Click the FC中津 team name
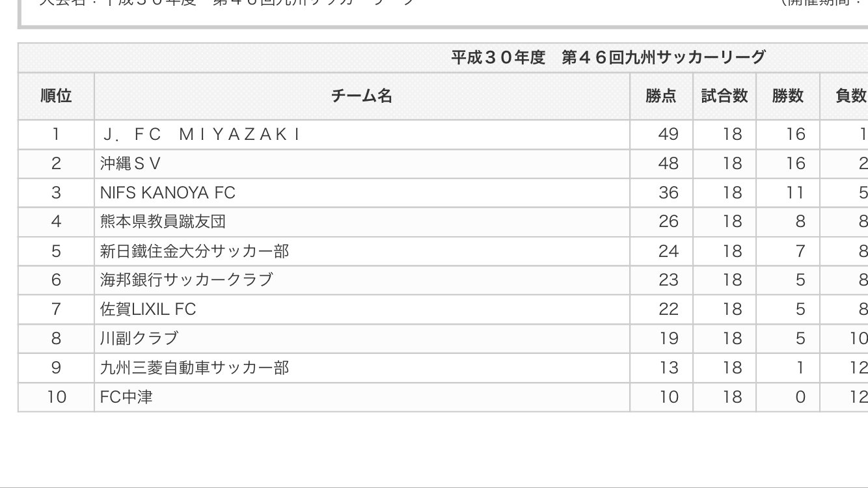The image size is (868, 488). pyautogui.click(x=126, y=396)
